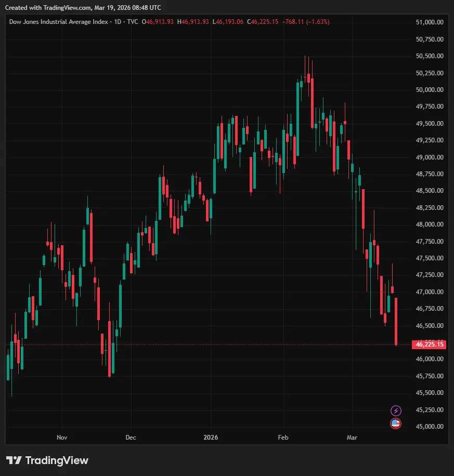Image resolution: width=454 pixels, height=476 pixels.
Task: Click the 2026 label on time axis
Action: (211, 438)
